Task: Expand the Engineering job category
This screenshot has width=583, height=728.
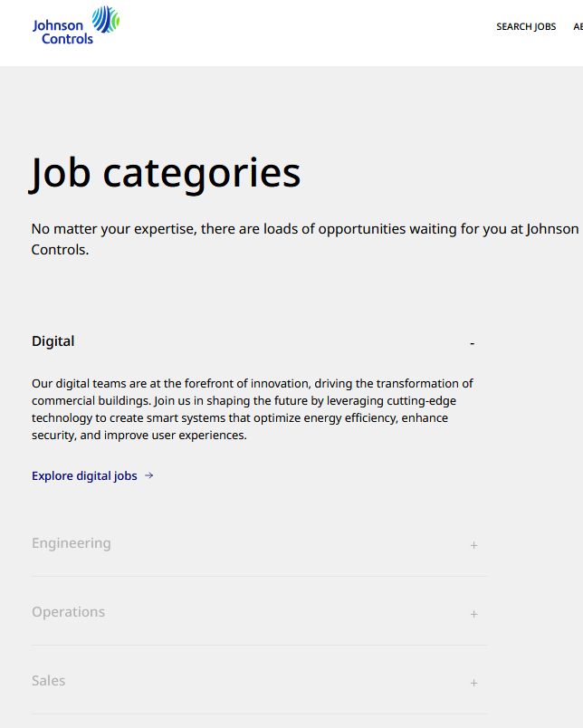Action: point(72,543)
